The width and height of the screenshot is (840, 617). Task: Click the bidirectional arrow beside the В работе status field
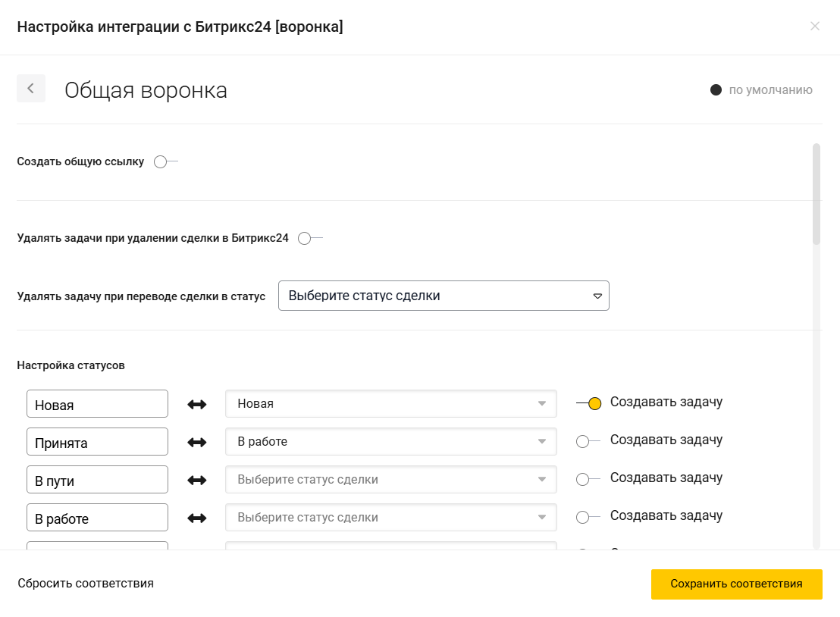coord(197,518)
